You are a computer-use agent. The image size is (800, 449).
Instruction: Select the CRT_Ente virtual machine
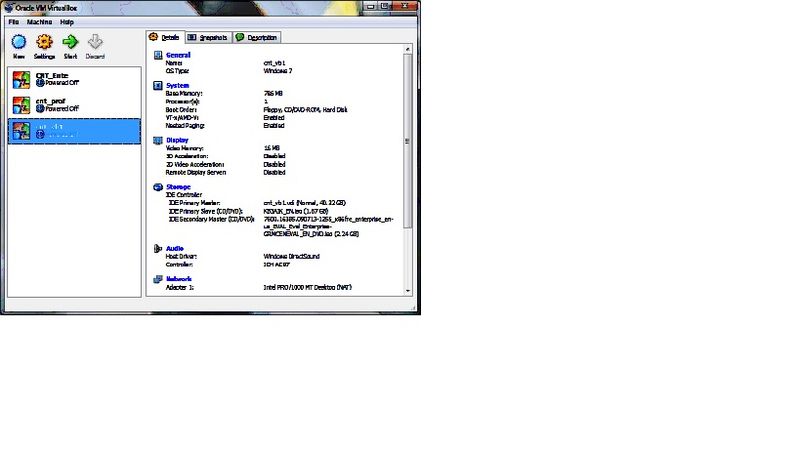point(74,80)
